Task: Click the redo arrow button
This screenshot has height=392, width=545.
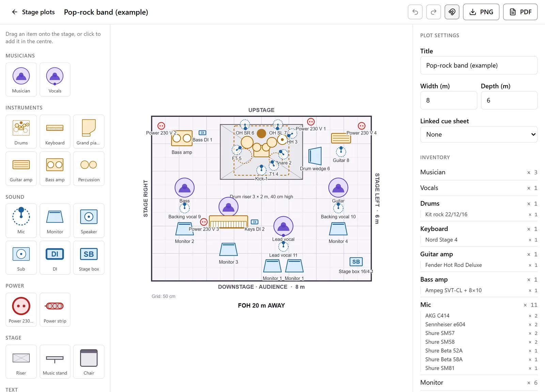Action: point(434,12)
